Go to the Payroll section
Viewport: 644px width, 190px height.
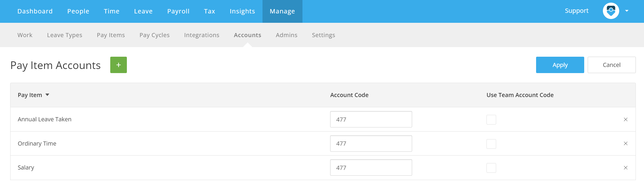(178, 11)
